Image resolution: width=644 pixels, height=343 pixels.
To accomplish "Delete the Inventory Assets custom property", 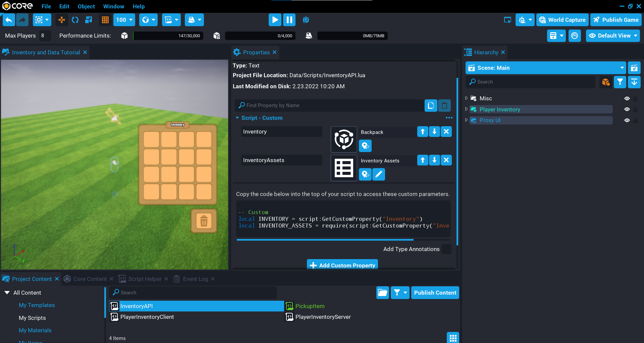I will (446, 160).
